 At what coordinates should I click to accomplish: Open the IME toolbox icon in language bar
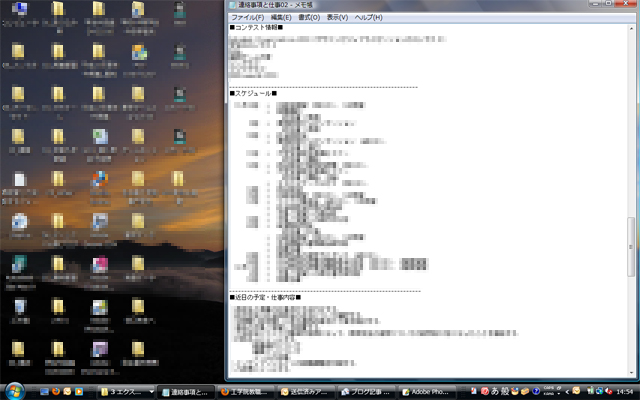point(515,391)
